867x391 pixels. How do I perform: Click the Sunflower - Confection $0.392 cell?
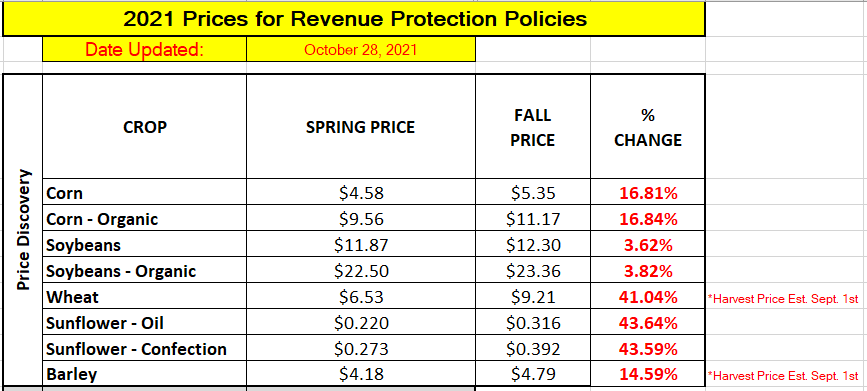(532, 349)
